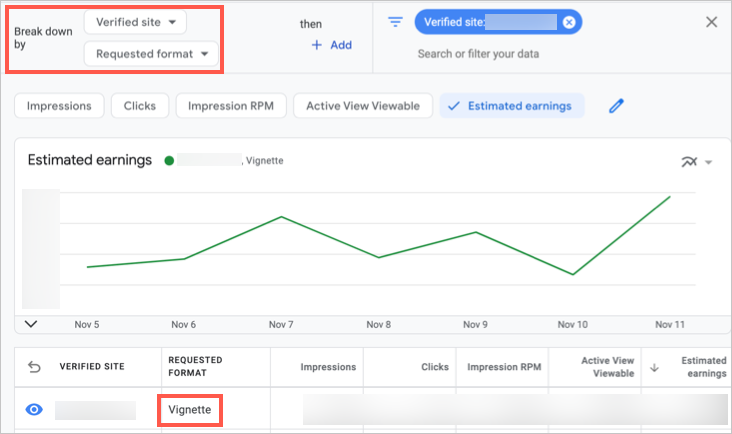Enable the Impressions metric chip

[x=59, y=105]
